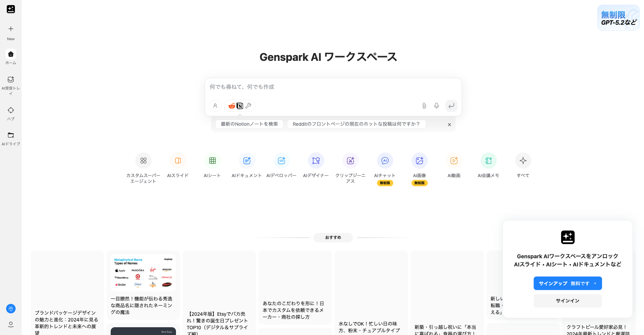Toggle the Notion integration icon
644x335 pixels.
pos(240,106)
